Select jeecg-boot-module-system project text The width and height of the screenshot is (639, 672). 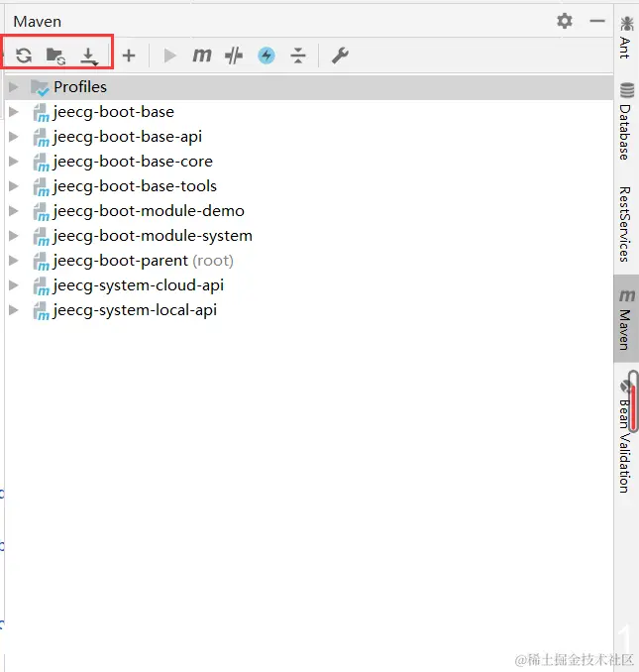pos(153,236)
